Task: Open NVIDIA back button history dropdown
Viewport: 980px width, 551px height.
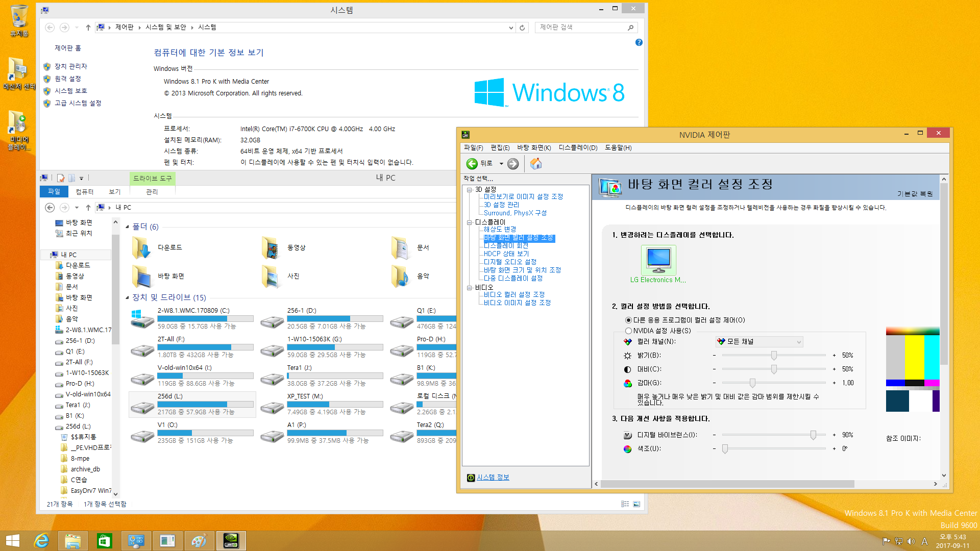Action: tap(501, 164)
